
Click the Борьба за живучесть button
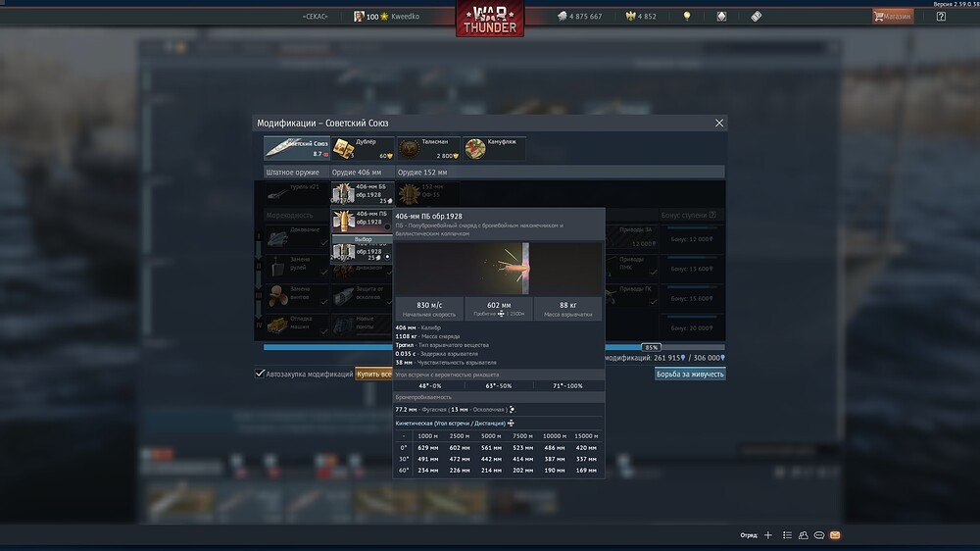(x=690, y=374)
